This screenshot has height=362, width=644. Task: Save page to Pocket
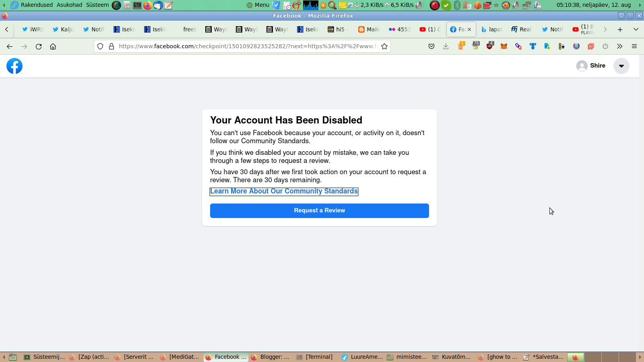(431, 46)
